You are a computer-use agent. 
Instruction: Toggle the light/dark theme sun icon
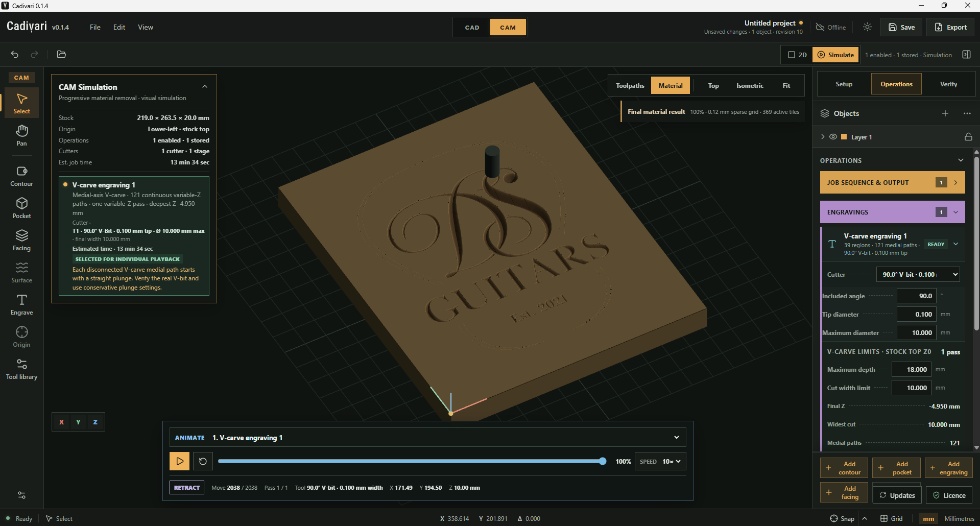pyautogui.click(x=867, y=27)
